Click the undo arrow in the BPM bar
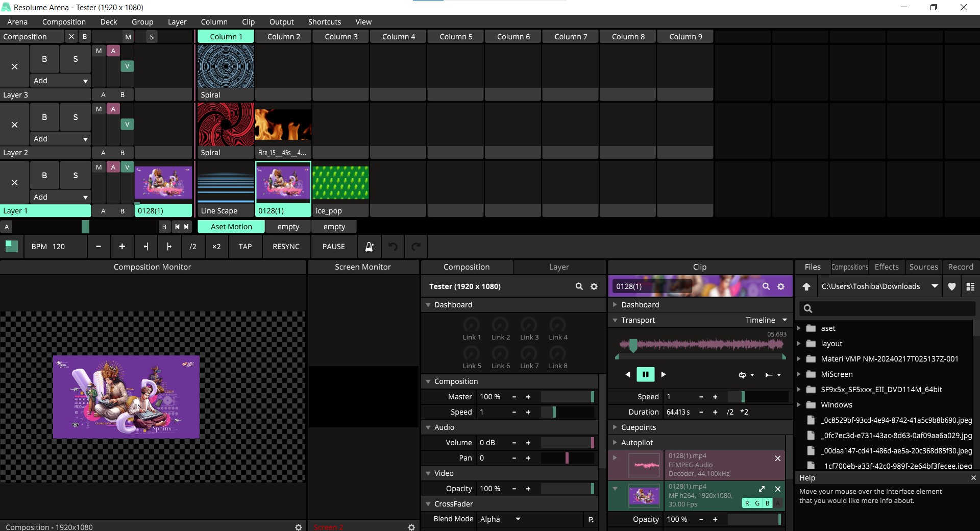The width and height of the screenshot is (980, 531). [x=393, y=247]
